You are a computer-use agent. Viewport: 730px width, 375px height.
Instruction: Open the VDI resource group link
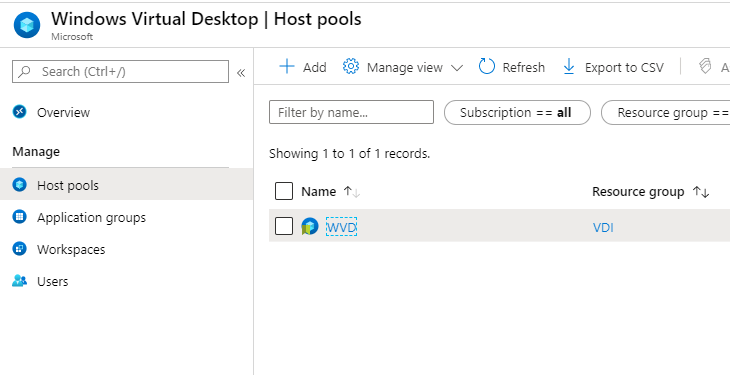pyautogui.click(x=603, y=227)
